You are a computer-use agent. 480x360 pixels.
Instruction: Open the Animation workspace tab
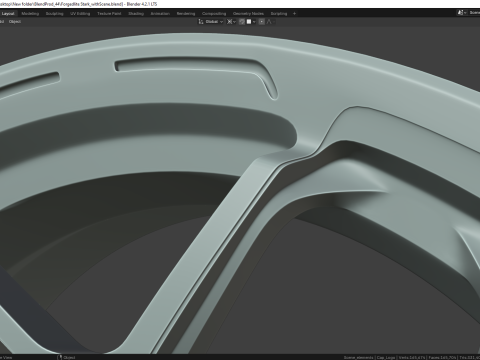point(160,14)
